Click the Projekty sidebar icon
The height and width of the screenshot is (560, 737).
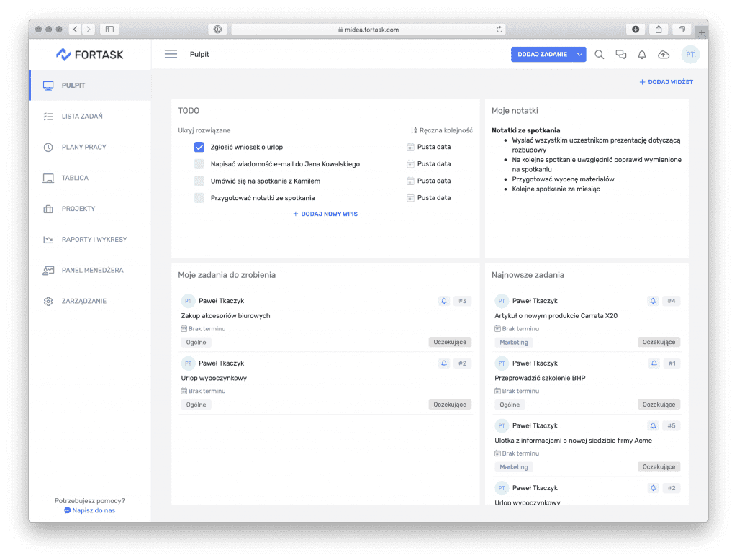(x=46, y=209)
